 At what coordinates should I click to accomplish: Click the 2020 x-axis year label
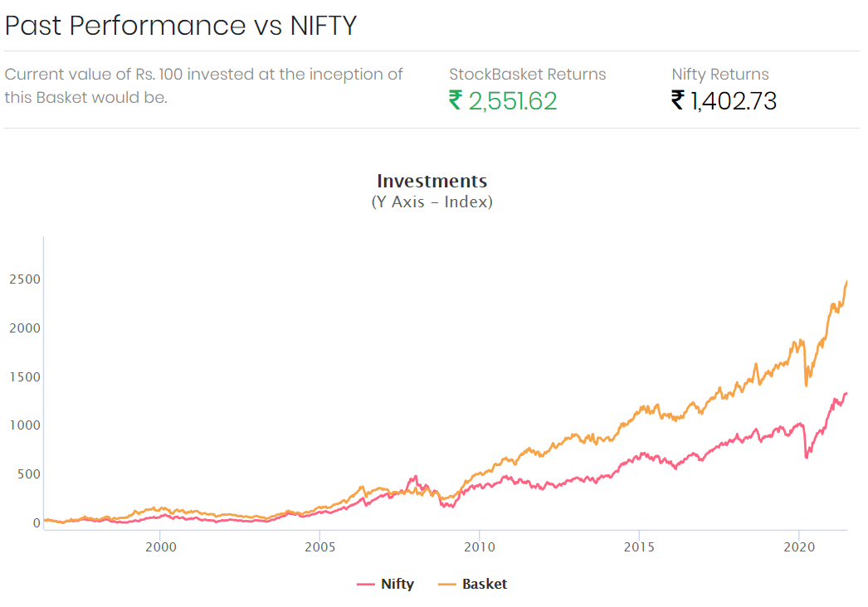pyautogui.click(x=799, y=547)
